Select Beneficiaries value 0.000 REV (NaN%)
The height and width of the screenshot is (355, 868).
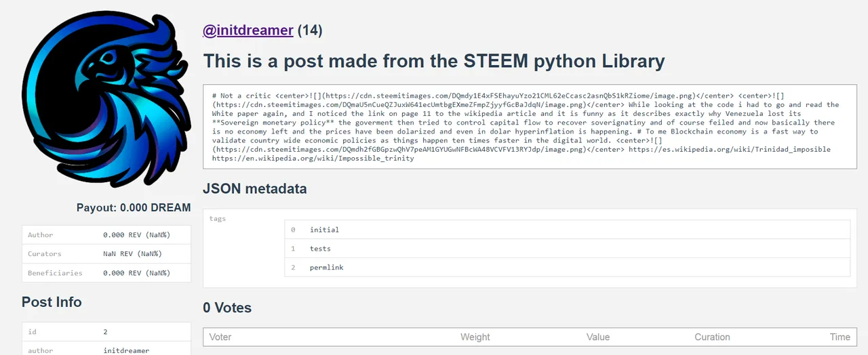click(x=136, y=273)
